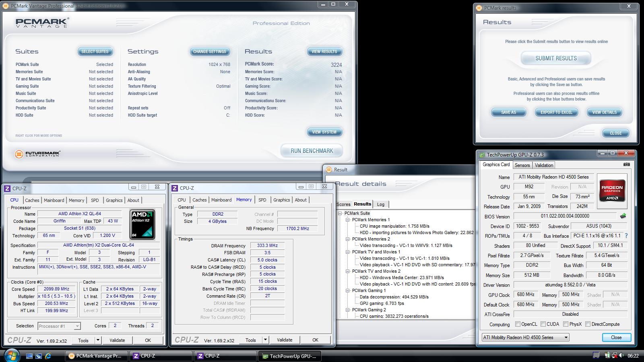This screenshot has height=362, width=644.
Task: Open Tools dropdown arrow in Memory tab window
Action: click(265, 340)
